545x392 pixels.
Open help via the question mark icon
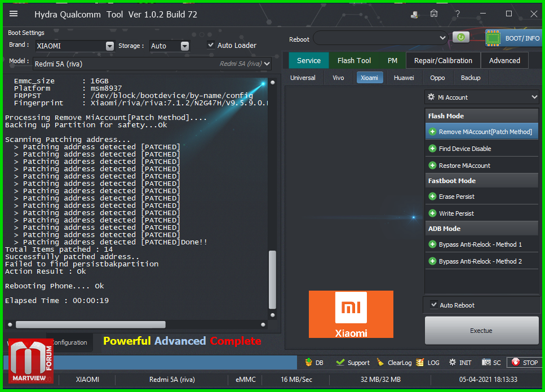[458, 14]
